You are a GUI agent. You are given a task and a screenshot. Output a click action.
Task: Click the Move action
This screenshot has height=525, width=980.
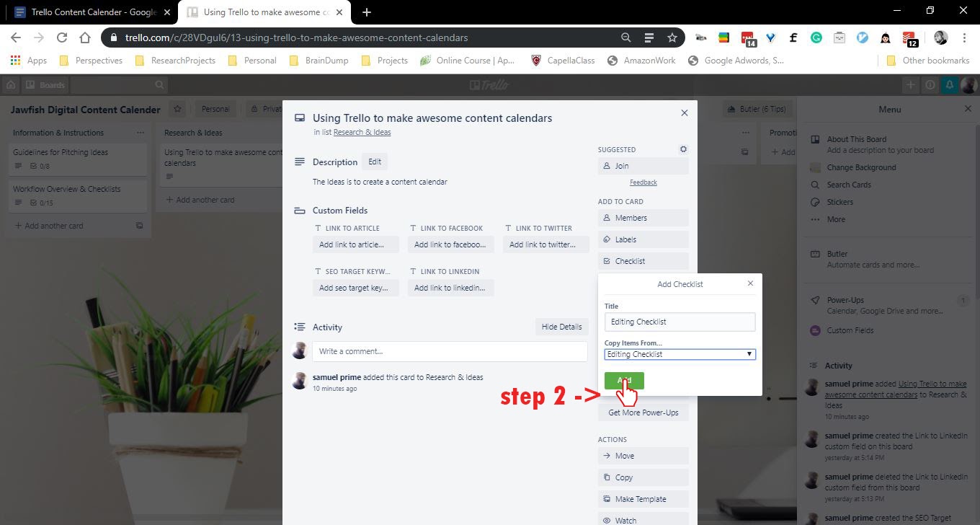pos(643,456)
